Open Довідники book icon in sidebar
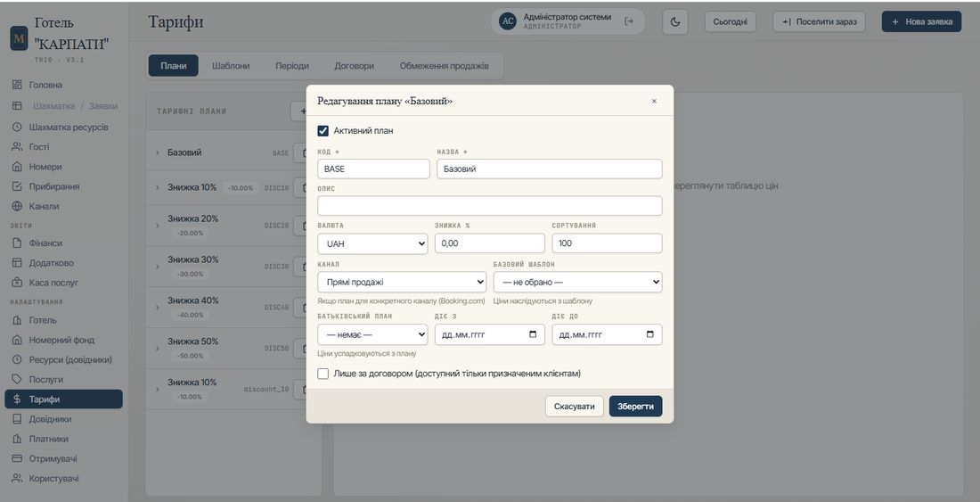 tap(18, 419)
